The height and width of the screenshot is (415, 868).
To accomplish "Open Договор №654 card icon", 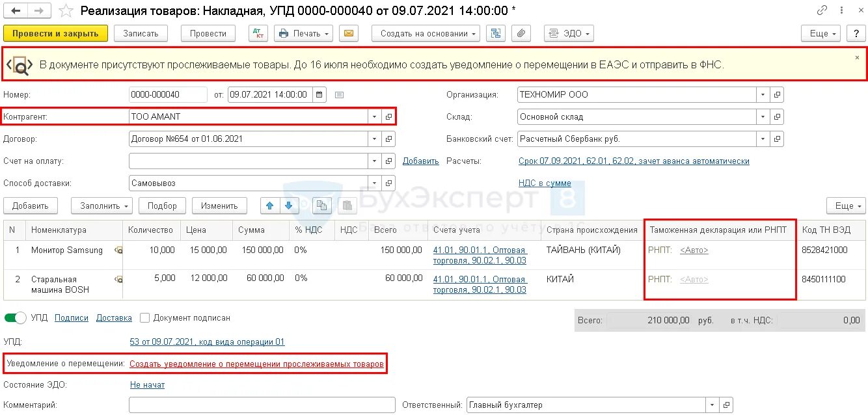I will 388,139.
